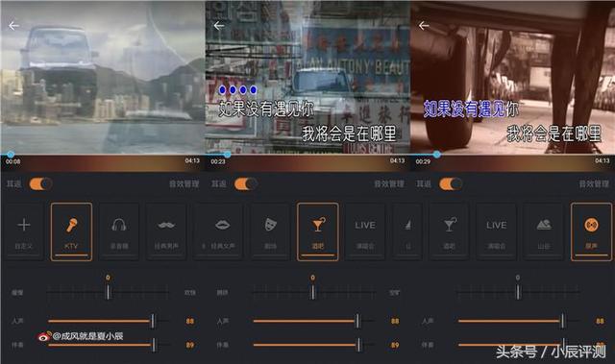Add a custom 自定义 sound effect
The width and height of the screenshot is (615, 364).
[24, 231]
